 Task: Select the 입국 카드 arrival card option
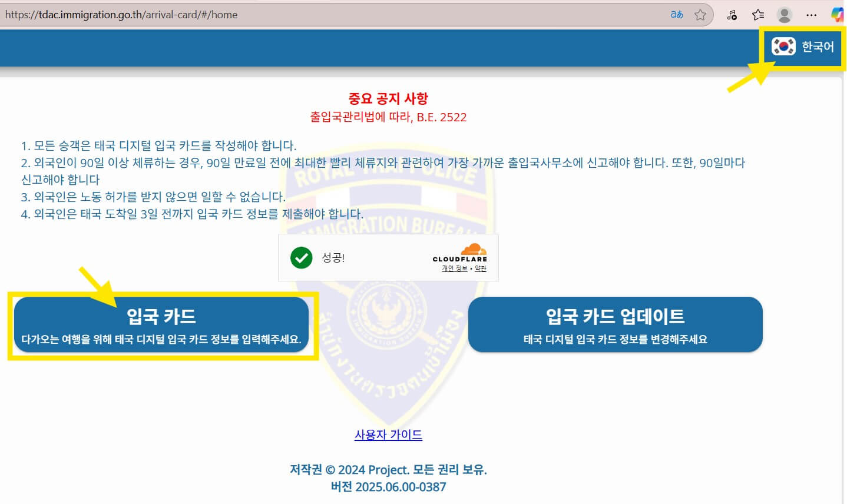click(x=162, y=324)
